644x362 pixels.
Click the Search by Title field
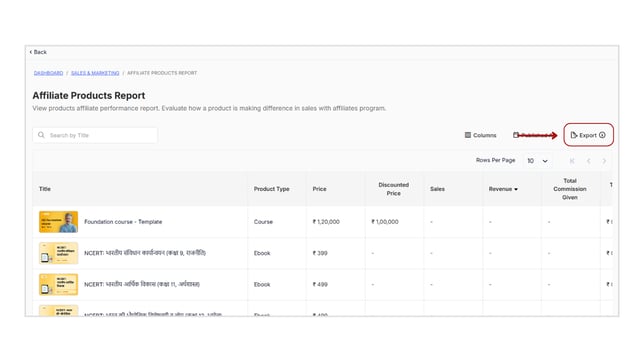point(95,135)
